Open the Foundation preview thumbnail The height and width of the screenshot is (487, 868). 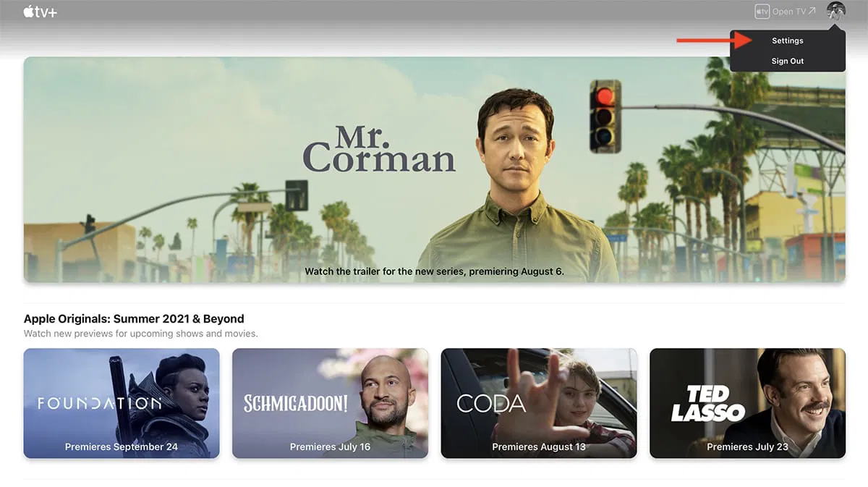[x=121, y=402]
